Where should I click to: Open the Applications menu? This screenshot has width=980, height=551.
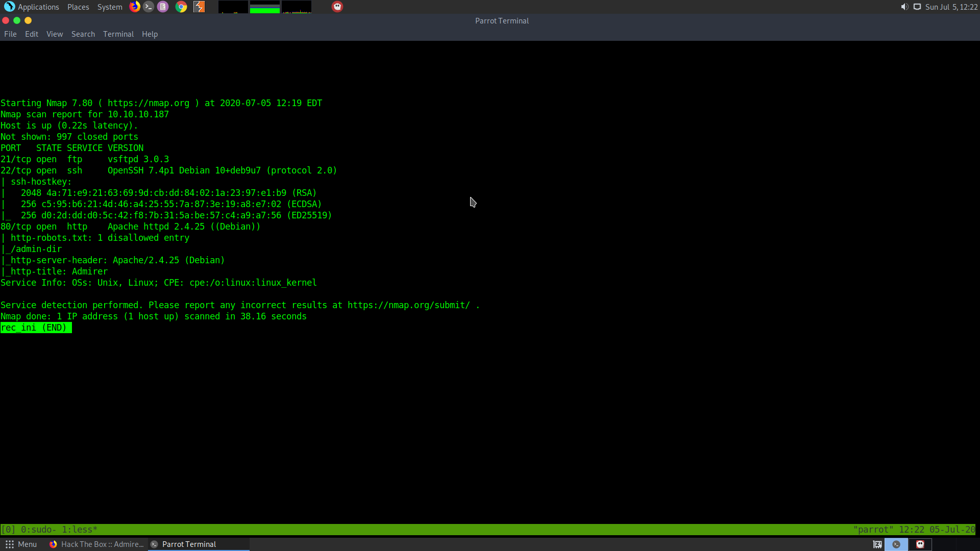[32, 7]
